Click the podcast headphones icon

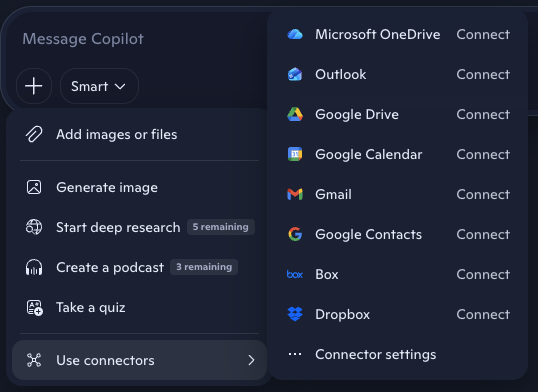pos(34,267)
